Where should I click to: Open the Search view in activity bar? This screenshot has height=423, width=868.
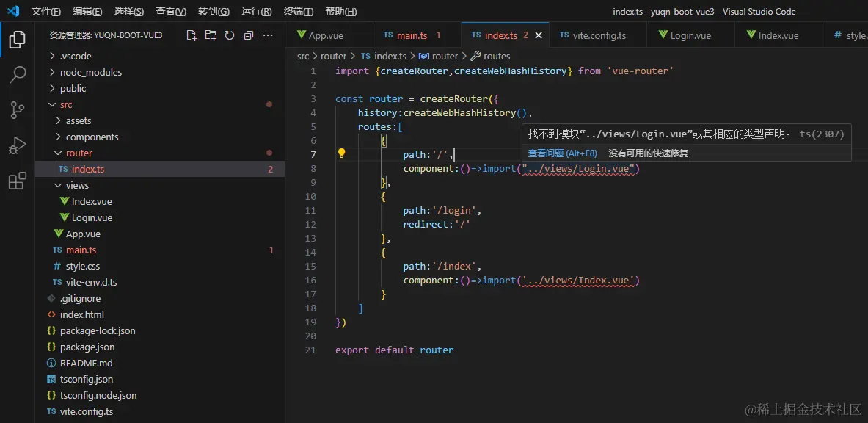(17, 75)
